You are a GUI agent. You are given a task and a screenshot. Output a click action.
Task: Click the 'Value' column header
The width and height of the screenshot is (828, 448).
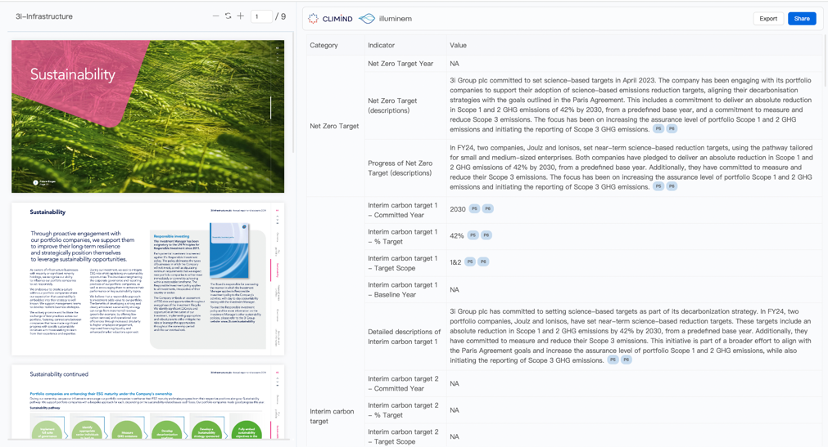(458, 45)
